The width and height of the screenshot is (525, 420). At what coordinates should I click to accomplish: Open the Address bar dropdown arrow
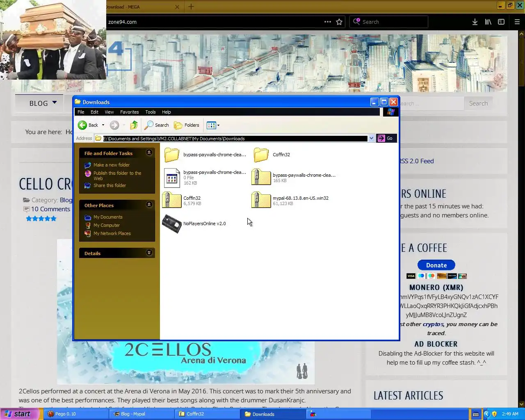pyautogui.click(x=371, y=138)
